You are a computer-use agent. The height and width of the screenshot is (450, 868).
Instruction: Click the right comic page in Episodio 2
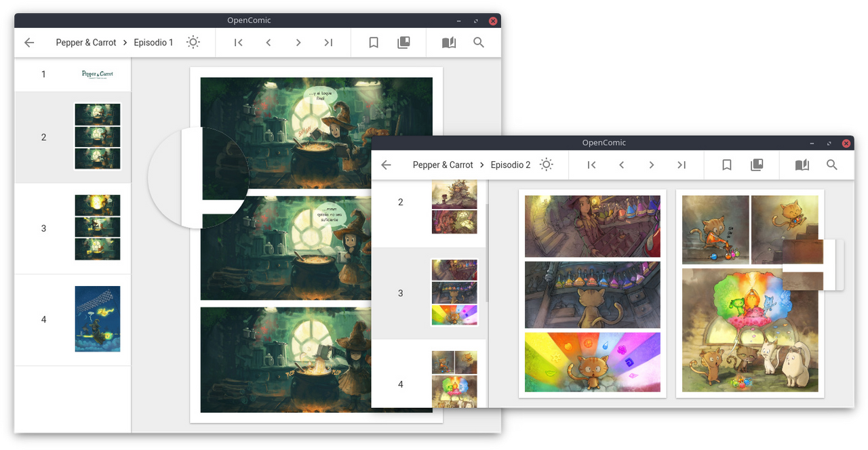point(750,293)
